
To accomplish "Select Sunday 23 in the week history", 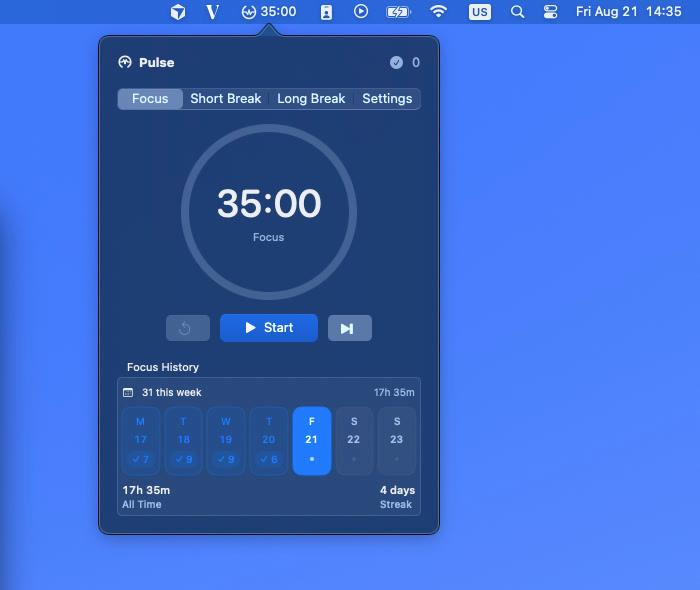I will tap(396, 440).
